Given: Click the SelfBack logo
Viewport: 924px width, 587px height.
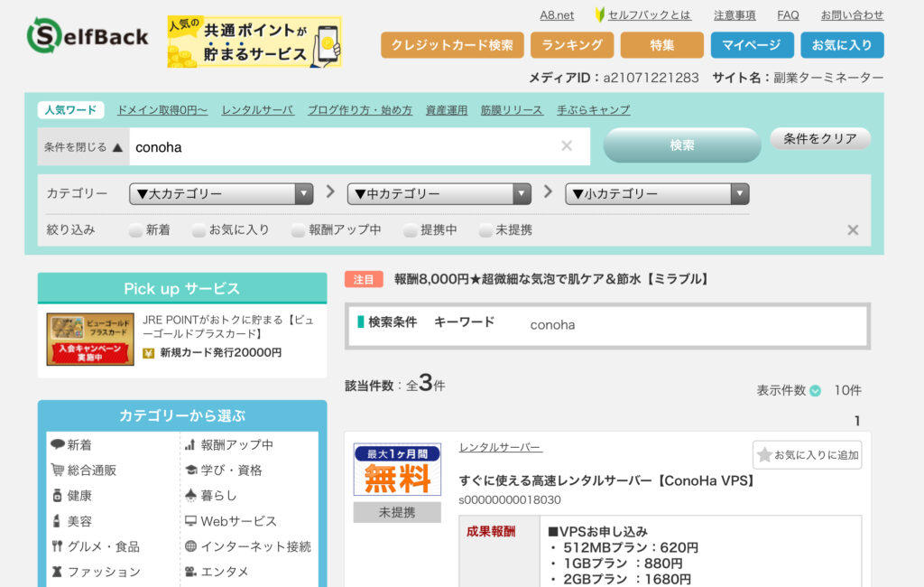Looking at the screenshot, I should [88, 36].
